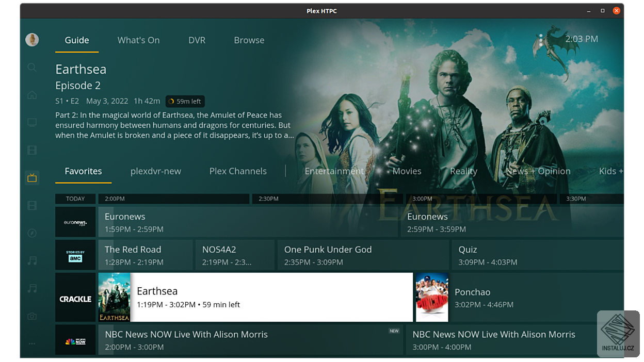This screenshot has height=362, width=644.
Task: Open the Entertainment category filter
Action: pyautogui.click(x=334, y=171)
